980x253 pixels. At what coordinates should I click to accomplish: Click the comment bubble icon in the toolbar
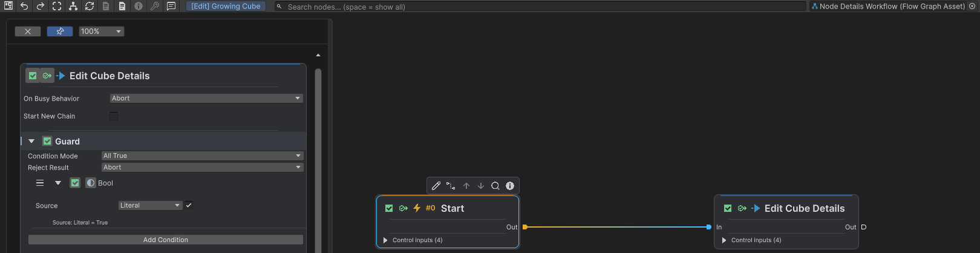click(171, 6)
